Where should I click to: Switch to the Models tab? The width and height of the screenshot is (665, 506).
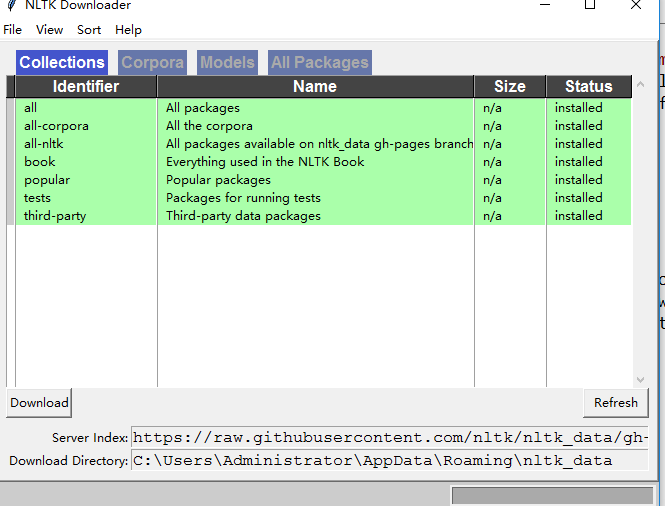click(x=227, y=62)
